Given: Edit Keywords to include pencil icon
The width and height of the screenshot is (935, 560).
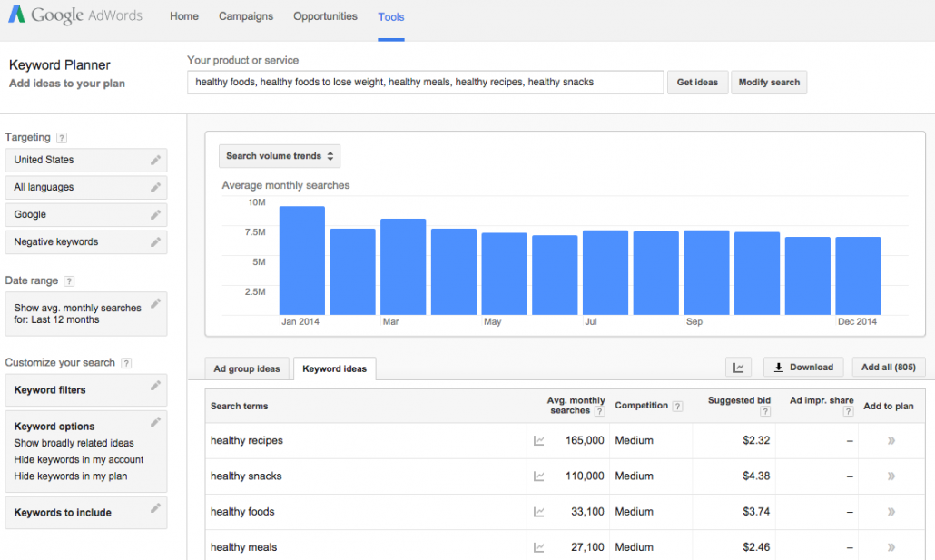Looking at the screenshot, I should [155, 508].
